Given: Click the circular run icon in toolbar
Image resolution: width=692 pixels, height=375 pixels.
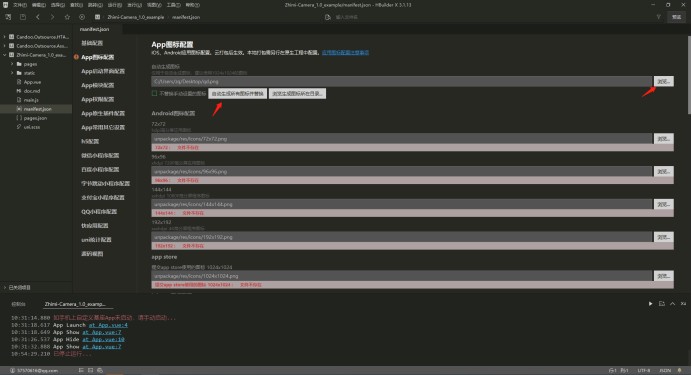Looking at the screenshot, I should point(82,17).
